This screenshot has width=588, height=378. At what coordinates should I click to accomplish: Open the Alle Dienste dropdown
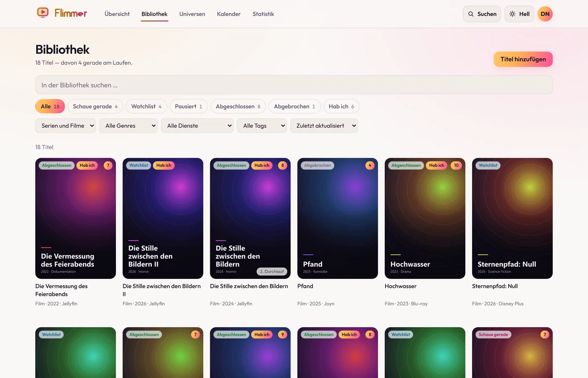pyautogui.click(x=197, y=126)
